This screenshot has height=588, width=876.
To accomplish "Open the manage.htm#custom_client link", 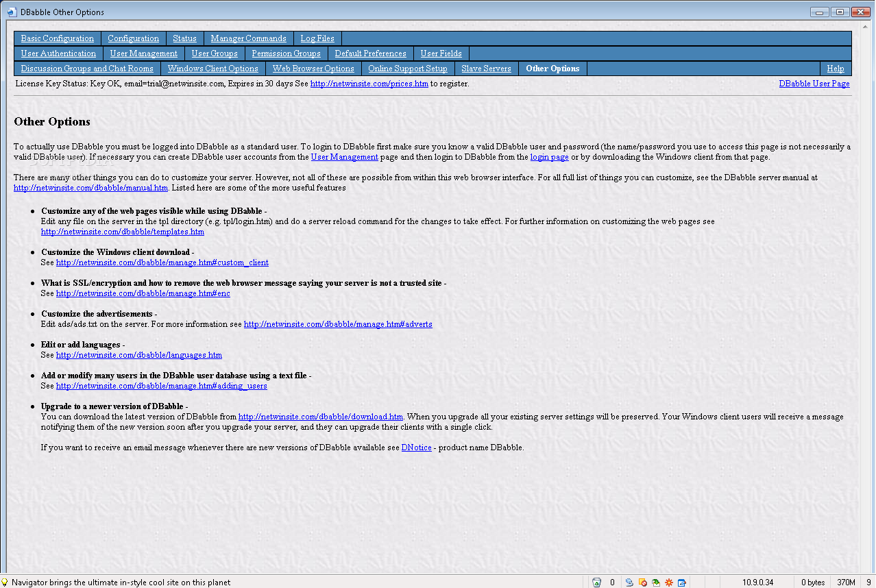I will pyautogui.click(x=162, y=262).
